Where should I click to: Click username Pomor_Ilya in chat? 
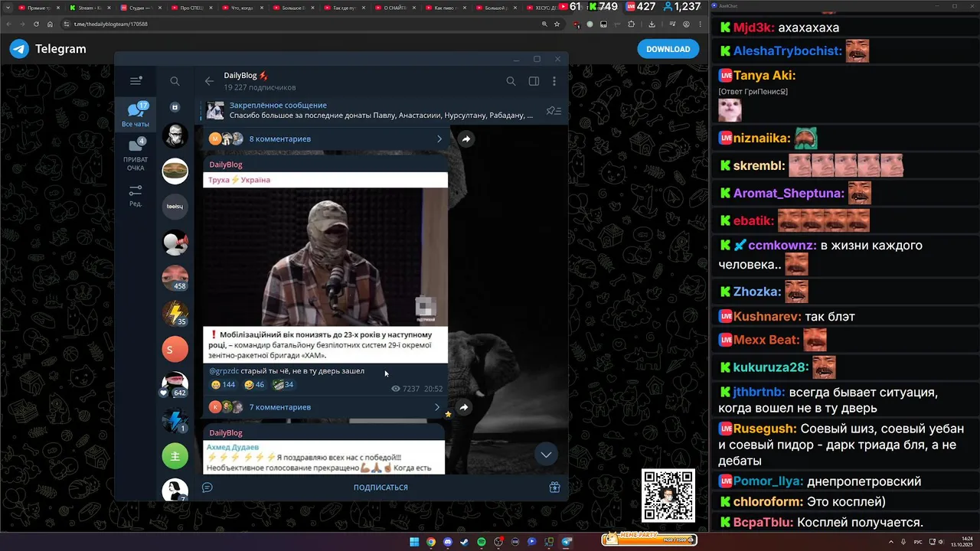tap(768, 481)
